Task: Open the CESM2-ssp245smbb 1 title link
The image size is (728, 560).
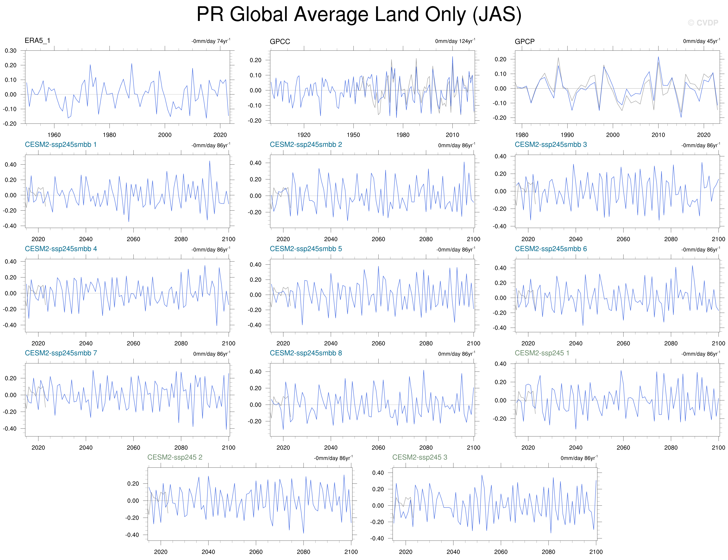Action: [x=61, y=145]
